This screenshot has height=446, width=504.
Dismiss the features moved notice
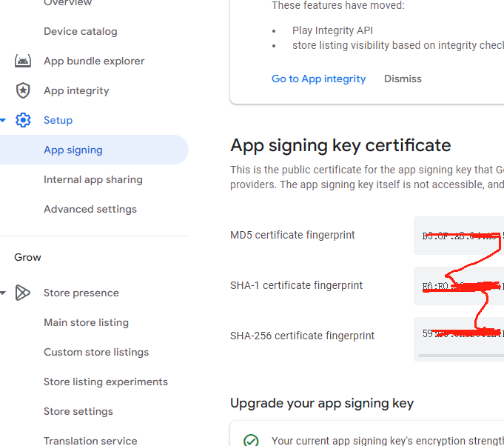tap(403, 79)
